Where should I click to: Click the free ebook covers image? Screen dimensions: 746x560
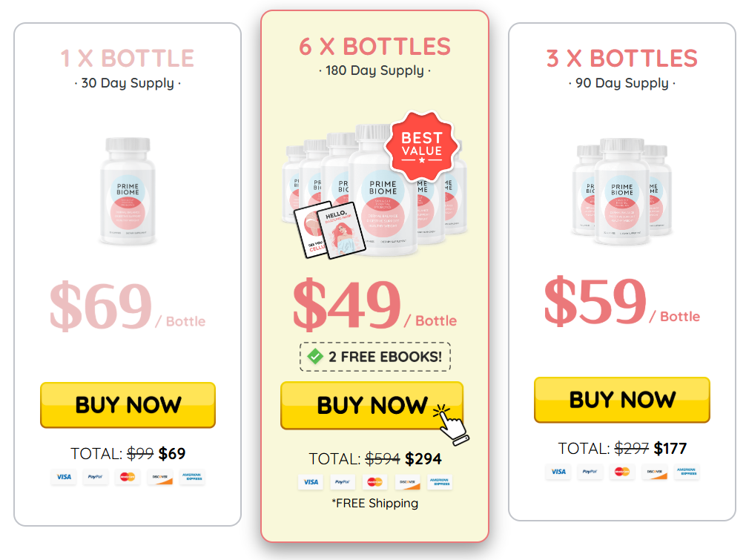pos(329,230)
